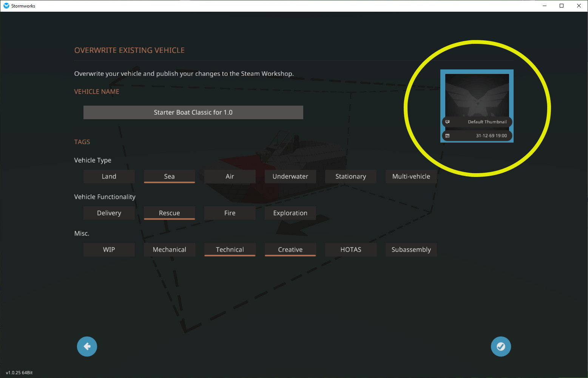This screenshot has height=378, width=588.
Task: Maximize the Stormworks window
Action: click(562, 6)
